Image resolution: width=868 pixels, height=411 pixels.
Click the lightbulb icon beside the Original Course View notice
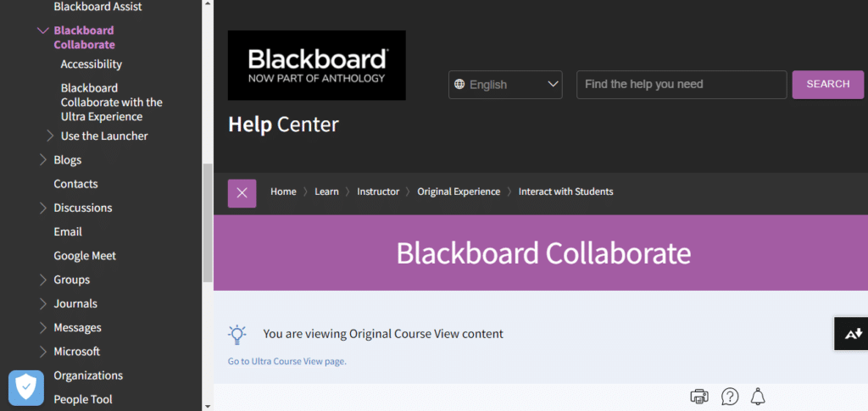click(237, 334)
